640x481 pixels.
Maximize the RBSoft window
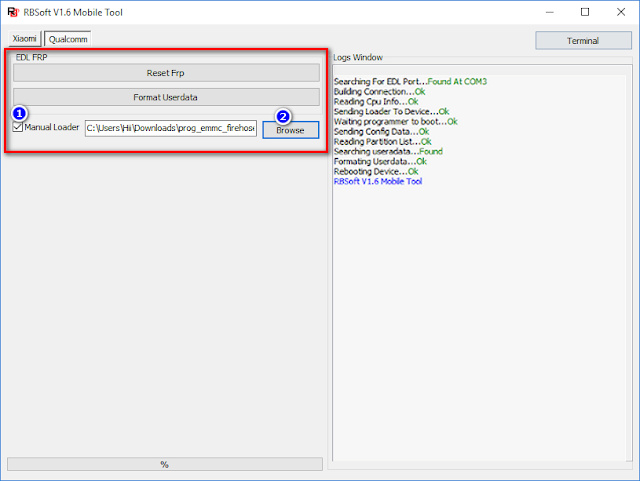(x=585, y=12)
